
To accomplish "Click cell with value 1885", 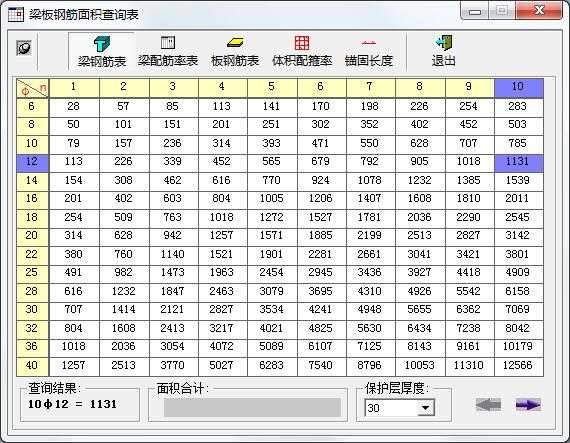I will (x=321, y=236).
